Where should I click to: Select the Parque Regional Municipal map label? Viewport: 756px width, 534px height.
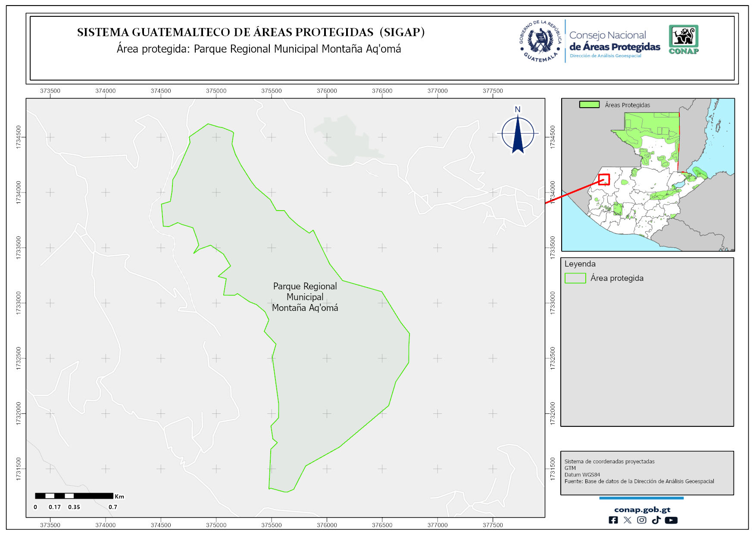click(305, 297)
